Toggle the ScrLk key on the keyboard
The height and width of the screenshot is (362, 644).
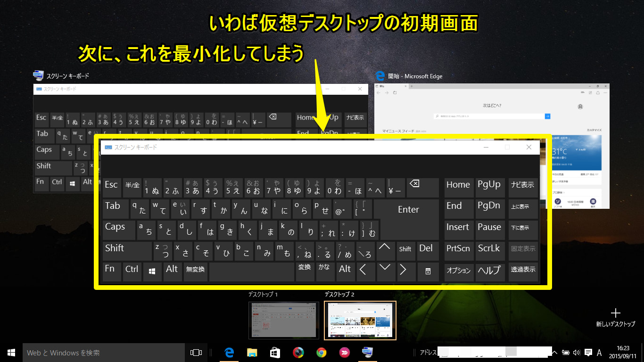[489, 251]
